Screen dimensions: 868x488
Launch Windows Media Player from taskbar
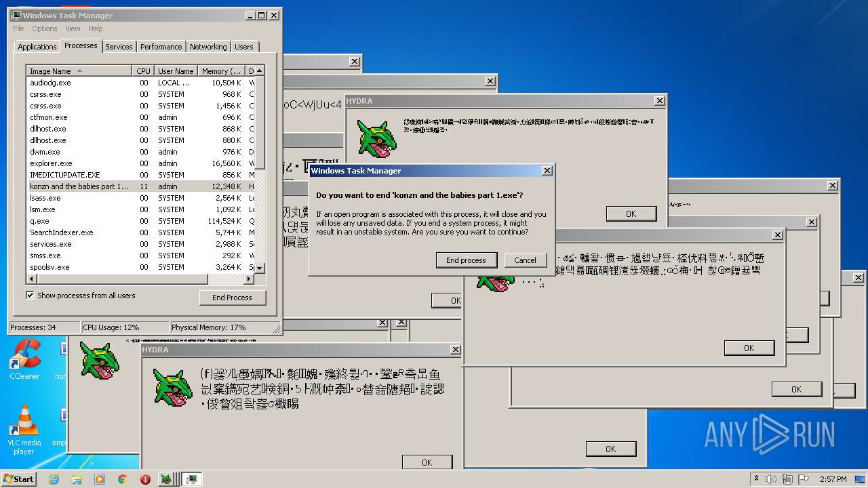[100, 479]
